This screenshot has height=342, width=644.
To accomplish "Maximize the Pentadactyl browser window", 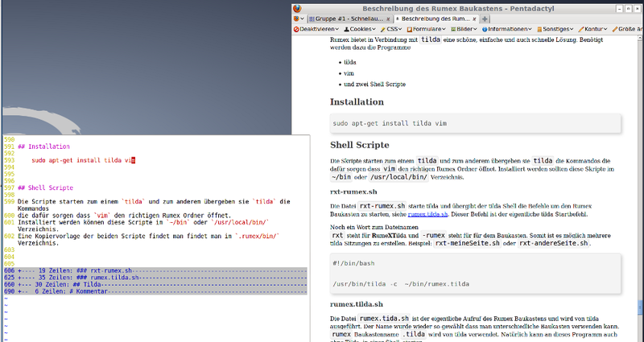I will point(629,9).
